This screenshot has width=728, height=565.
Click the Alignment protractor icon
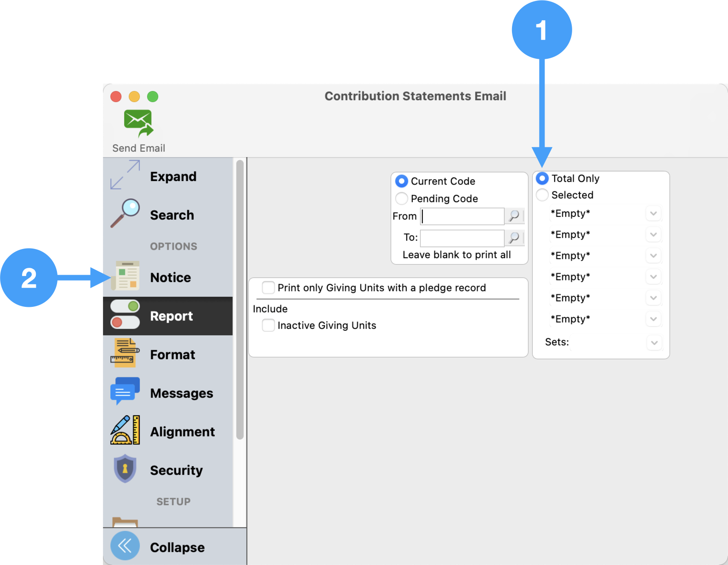click(125, 430)
